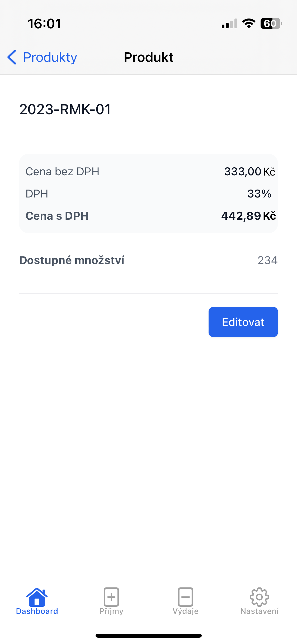Open the Dashboard home icon
The image size is (297, 644).
click(x=37, y=597)
